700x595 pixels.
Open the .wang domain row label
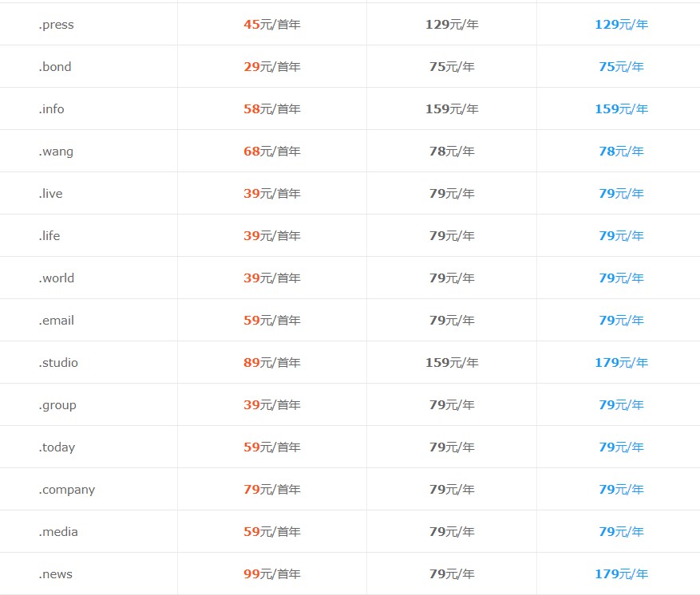click(x=56, y=152)
